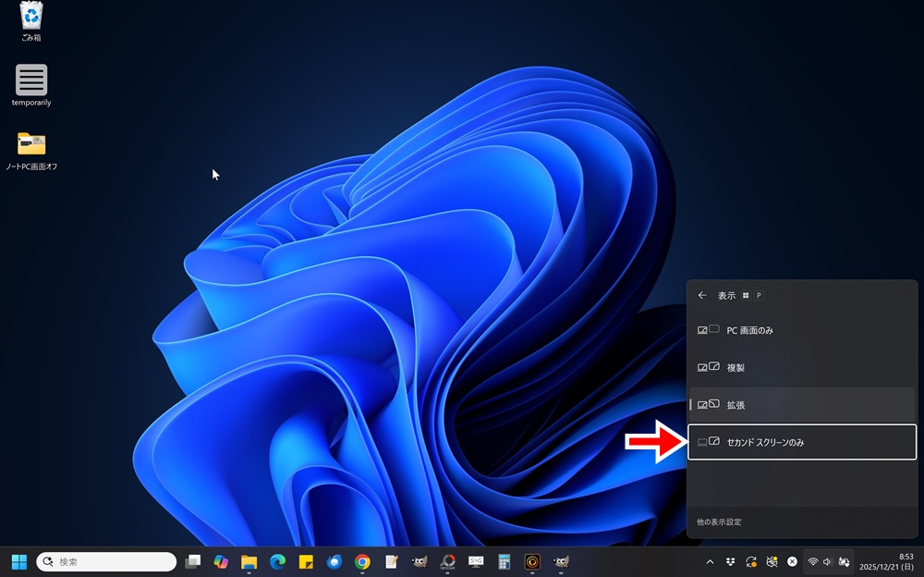Open Task View from taskbar
Screen dimensions: 924x577
coord(192,561)
